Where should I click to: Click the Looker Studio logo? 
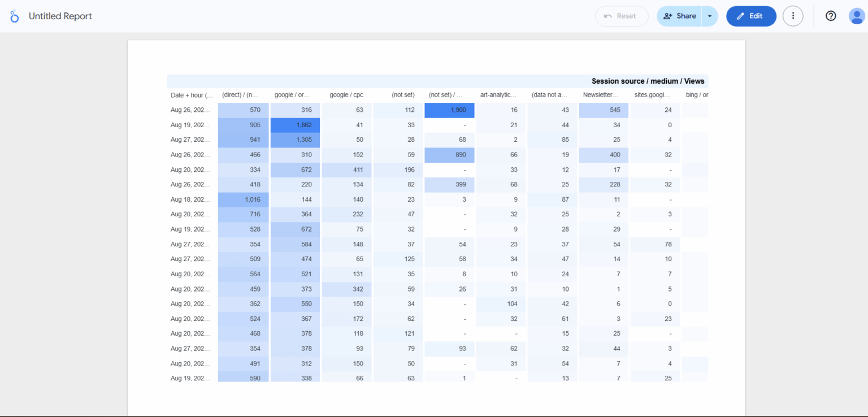(x=14, y=16)
